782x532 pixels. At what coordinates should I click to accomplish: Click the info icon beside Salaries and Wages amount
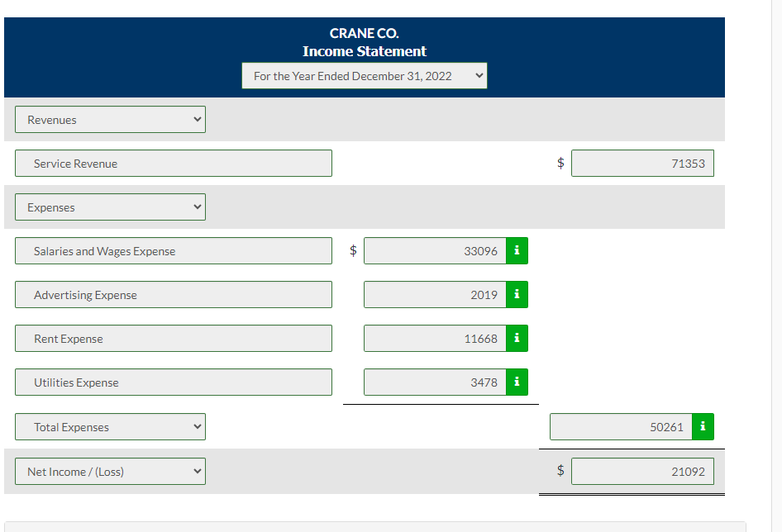point(516,250)
